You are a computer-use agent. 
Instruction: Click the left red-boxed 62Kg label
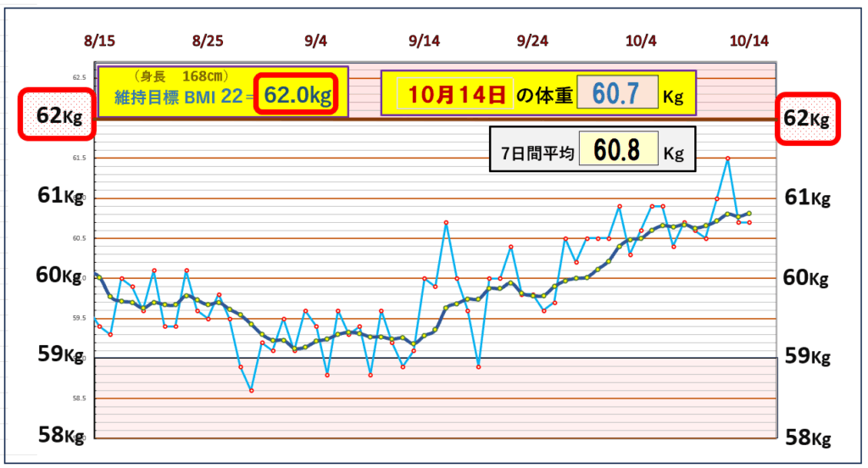click(58, 115)
